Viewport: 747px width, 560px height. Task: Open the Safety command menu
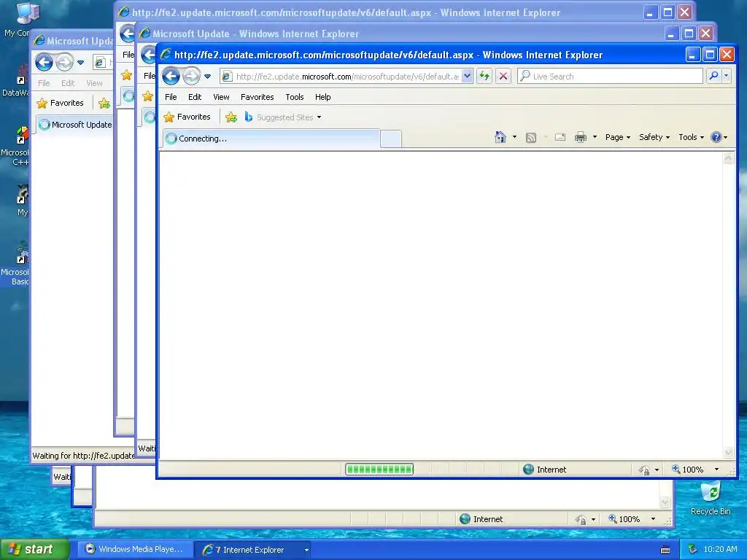tap(654, 137)
